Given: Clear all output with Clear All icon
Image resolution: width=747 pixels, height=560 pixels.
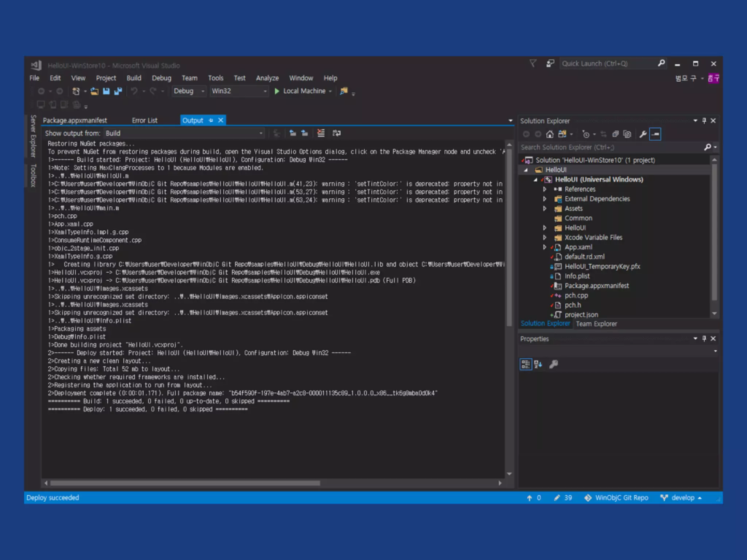Looking at the screenshot, I should point(321,133).
